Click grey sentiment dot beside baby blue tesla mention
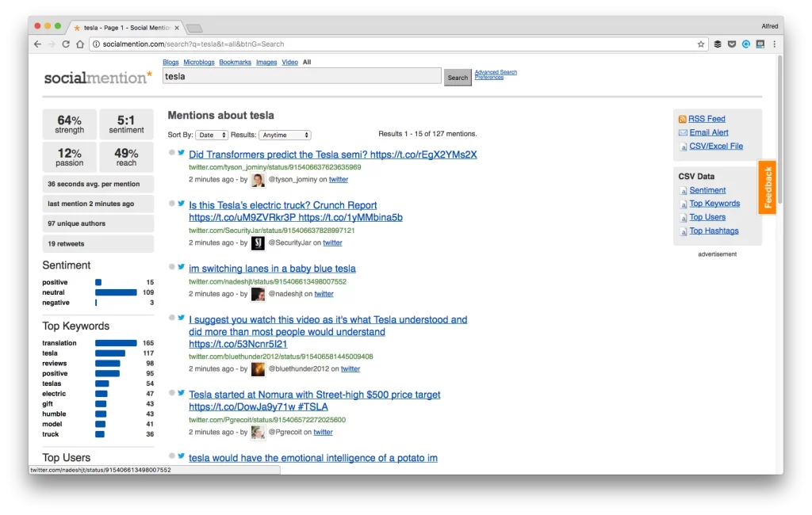This screenshot has height=515, width=812. coord(171,266)
